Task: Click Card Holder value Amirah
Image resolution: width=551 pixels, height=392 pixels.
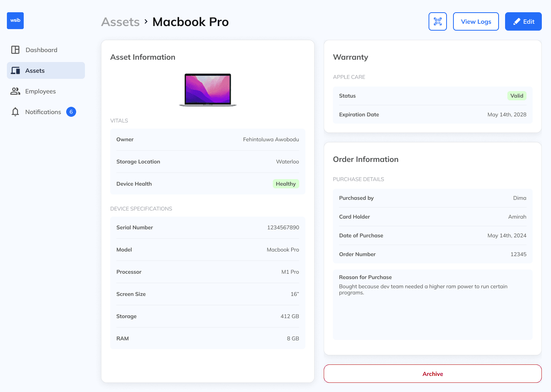Action: click(517, 217)
